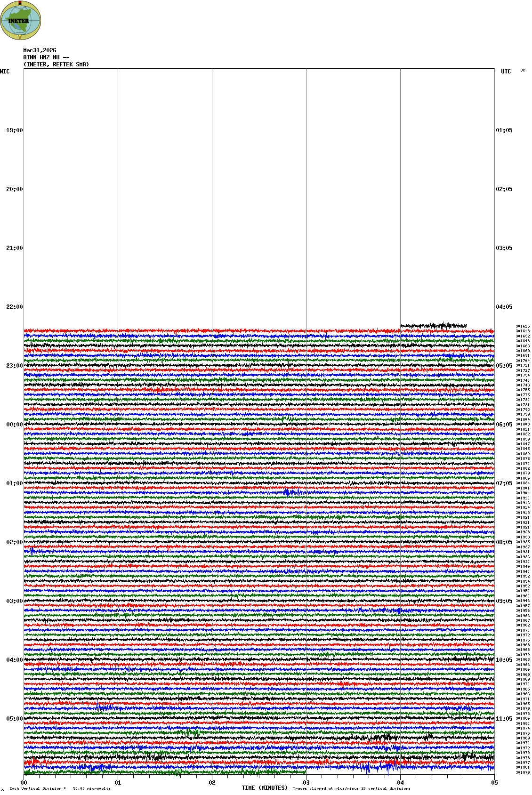Click the traces clipped note at the bottom
Image resolution: width=532 pixels, height=795 pixels.
coord(351,788)
